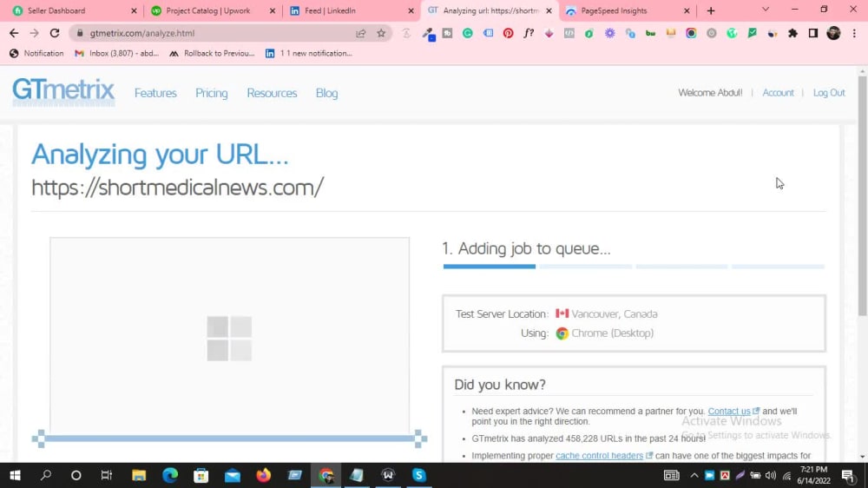Open the LinkedIn new notification bookmark
Image resolution: width=868 pixels, height=488 pixels.
(308, 53)
